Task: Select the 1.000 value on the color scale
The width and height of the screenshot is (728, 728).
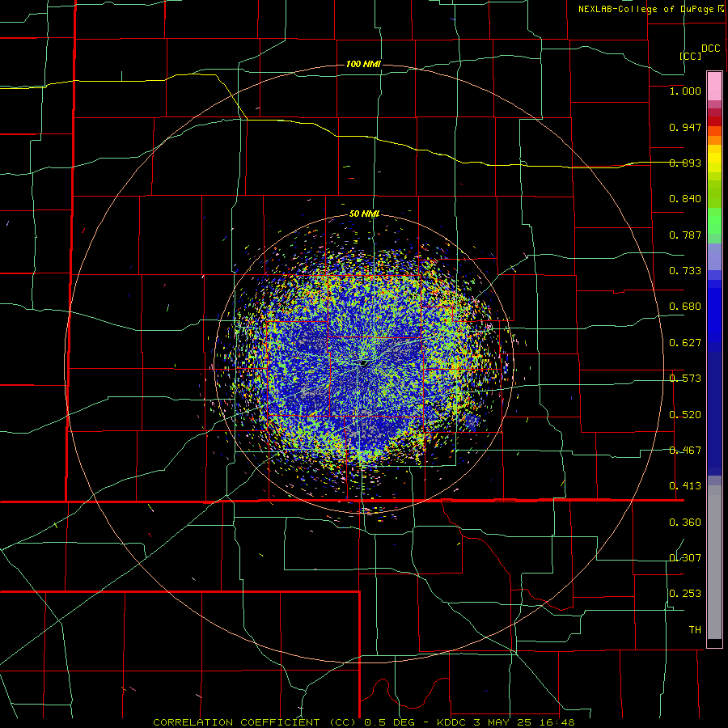Action: point(685,91)
